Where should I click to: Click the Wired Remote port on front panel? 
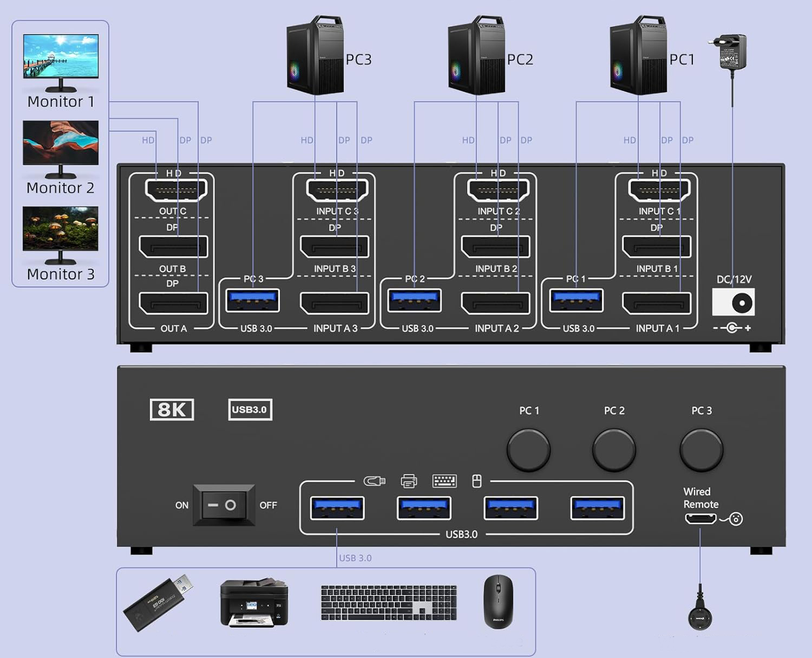[700, 519]
